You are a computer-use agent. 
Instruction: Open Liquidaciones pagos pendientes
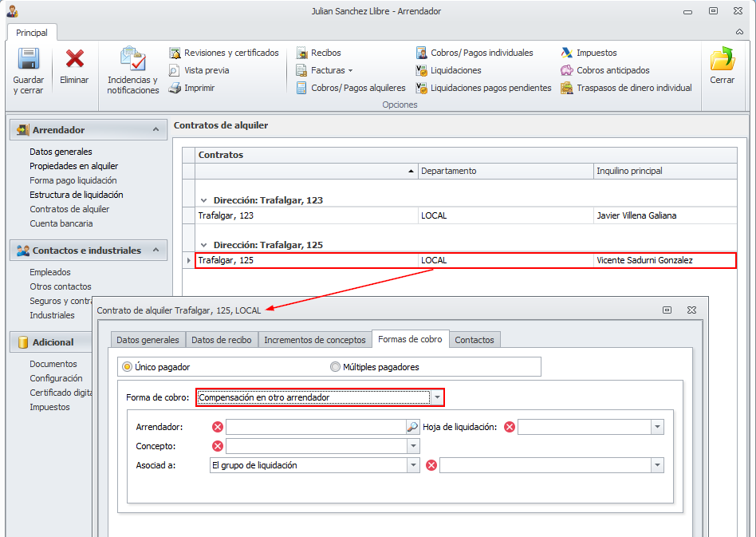click(x=483, y=88)
